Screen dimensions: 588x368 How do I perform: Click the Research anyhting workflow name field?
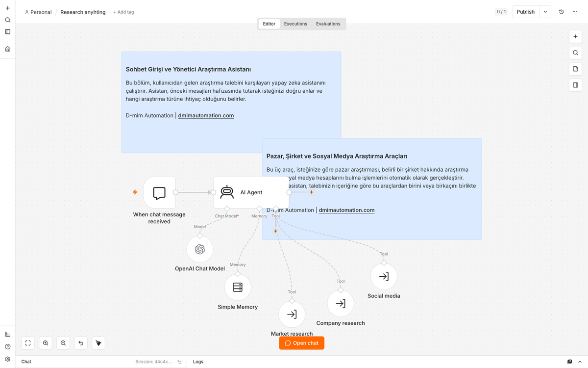click(x=83, y=12)
